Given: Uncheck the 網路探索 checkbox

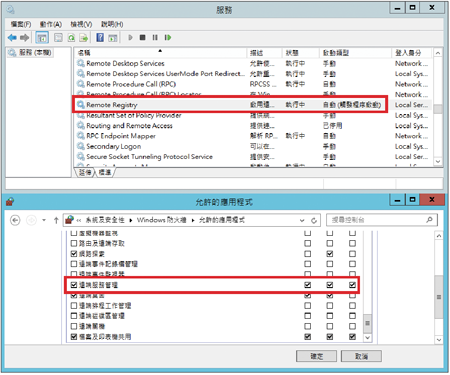Looking at the screenshot, I should 74,254.
